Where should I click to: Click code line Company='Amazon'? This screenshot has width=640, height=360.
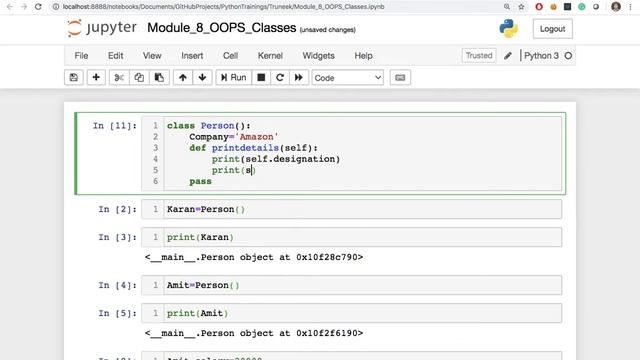click(x=234, y=137)
